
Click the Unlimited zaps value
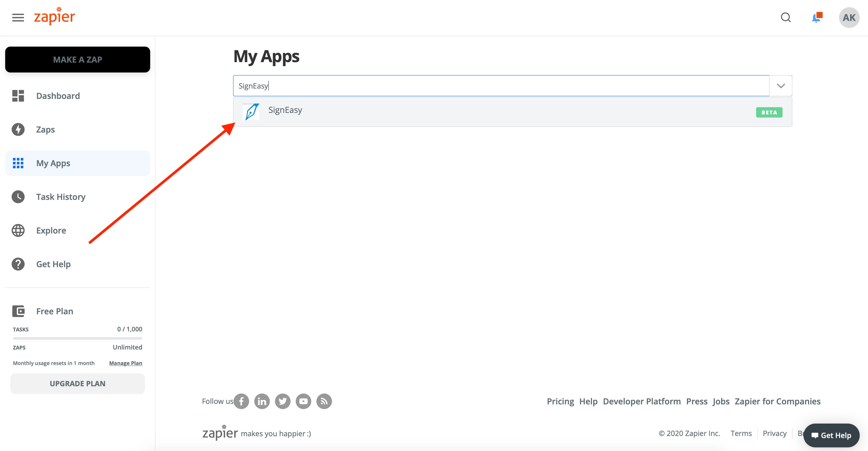[x=127, y=347]
